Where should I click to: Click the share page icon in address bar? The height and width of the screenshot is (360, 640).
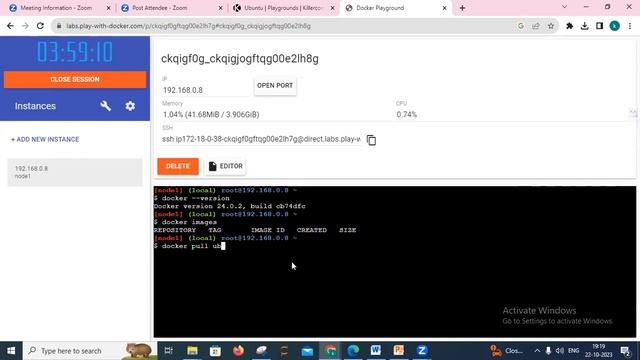point(536,26)
